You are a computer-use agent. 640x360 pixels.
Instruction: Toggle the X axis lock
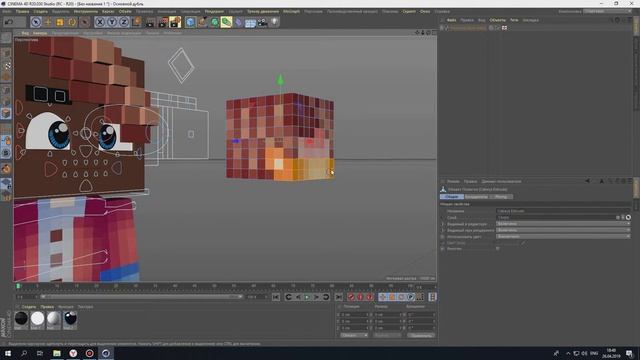[100, 22]
